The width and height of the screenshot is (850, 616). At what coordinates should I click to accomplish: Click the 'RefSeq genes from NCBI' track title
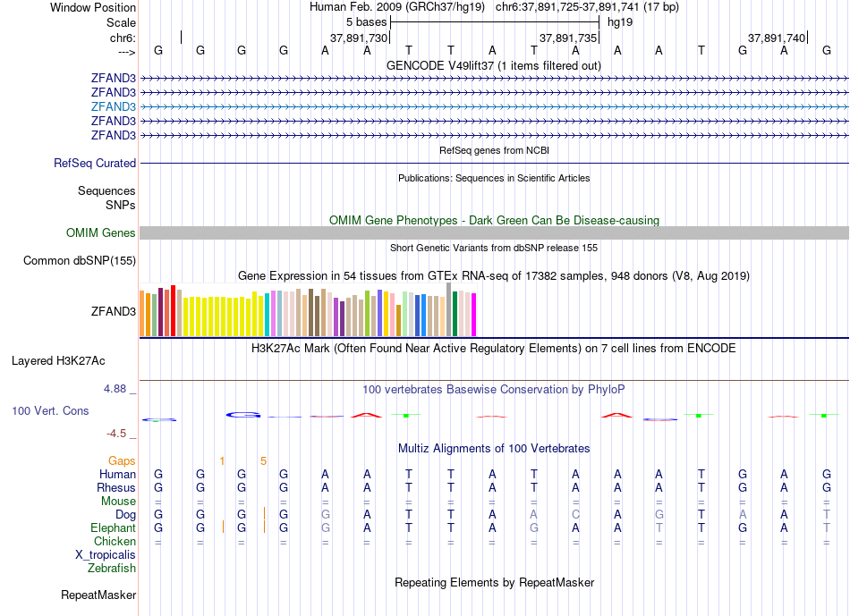(x=494, y=150)
